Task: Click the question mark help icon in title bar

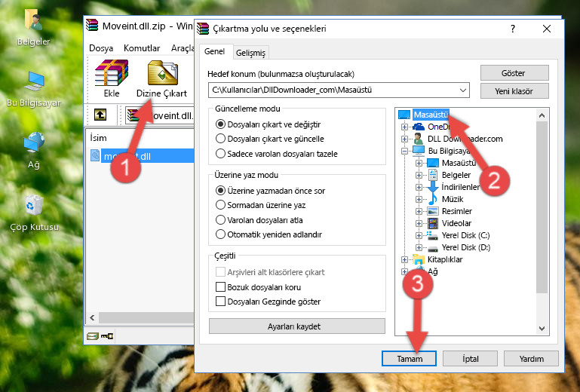Action: point(513,29)
